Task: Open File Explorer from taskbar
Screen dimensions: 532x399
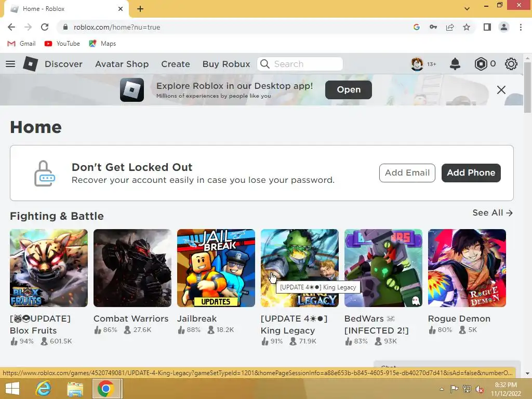Action: pos(75,389)
